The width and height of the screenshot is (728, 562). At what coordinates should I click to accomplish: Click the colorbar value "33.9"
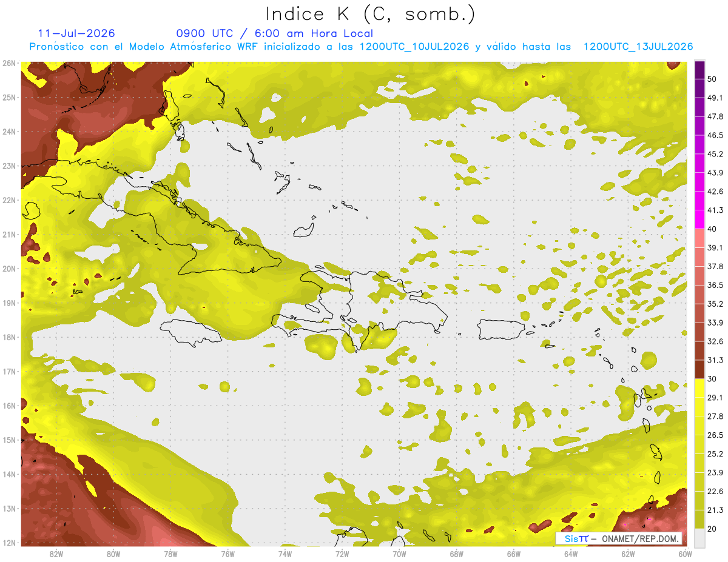(715, 323)
